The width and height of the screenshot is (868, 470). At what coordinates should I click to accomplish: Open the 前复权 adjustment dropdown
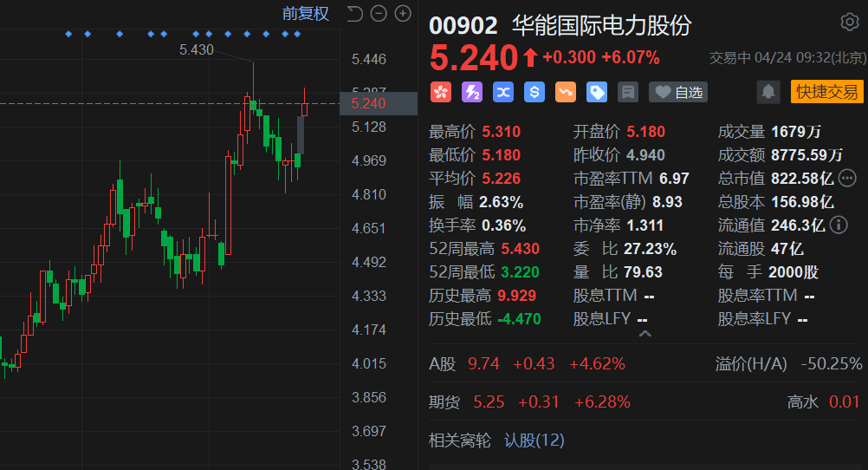click(306, 13)
